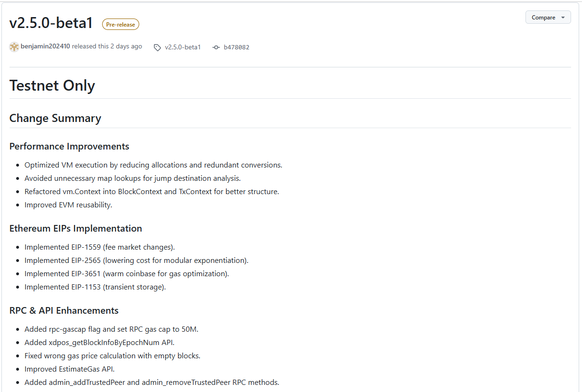The image size is (582, 392).
Task: Click the Ethereum EIPs Implementation heading
Action: [x=76, y=228]
